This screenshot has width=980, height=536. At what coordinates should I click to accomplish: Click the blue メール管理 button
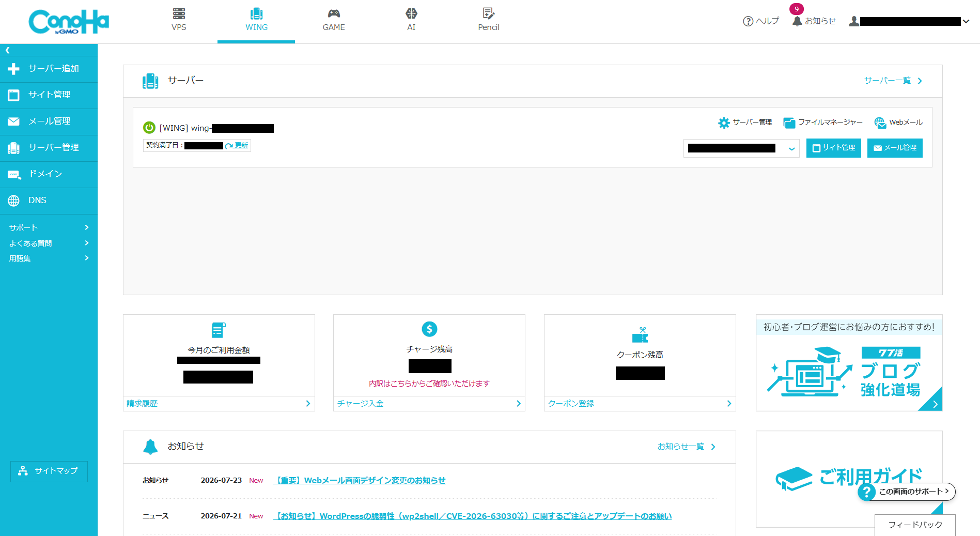895,148
